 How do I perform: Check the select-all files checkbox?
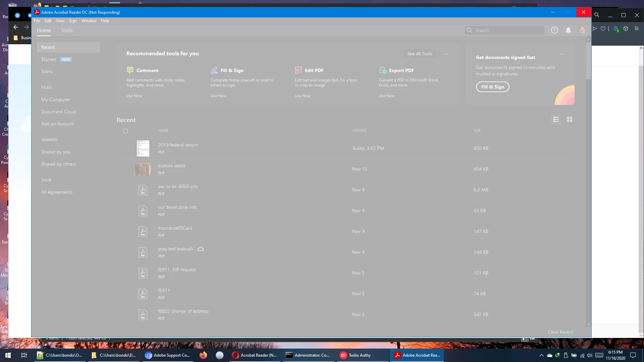125,131
